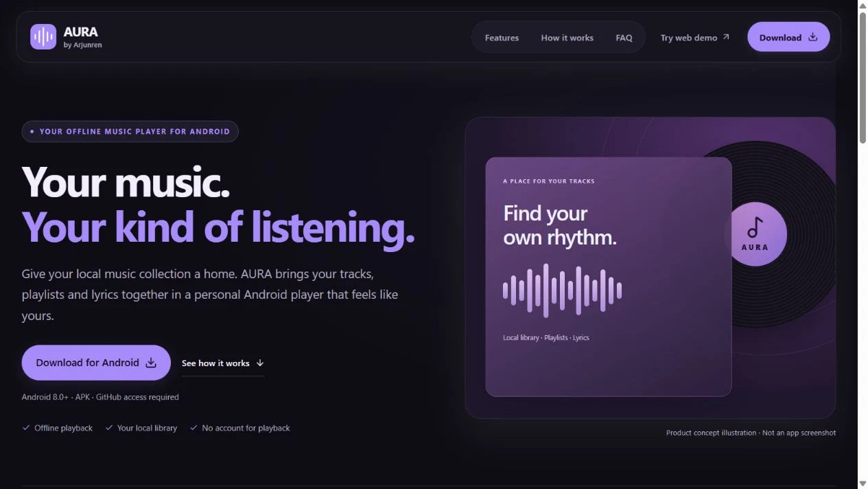Screen dimensions: 868x489
Task: Click the page vertical scrollbar thumb
Action: 863,78
